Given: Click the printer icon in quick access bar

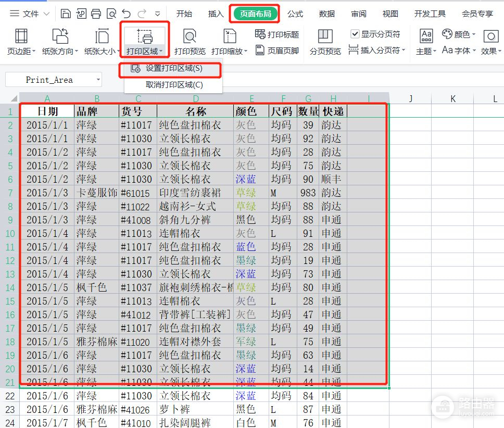Looking at the screenshot, I should (96, 14).
